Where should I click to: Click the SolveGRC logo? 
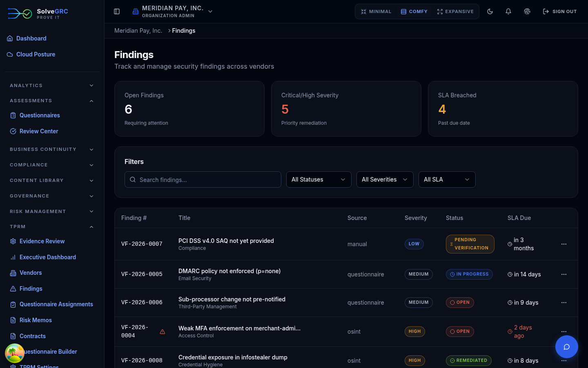pyautogui.click(x=38, y=13)
